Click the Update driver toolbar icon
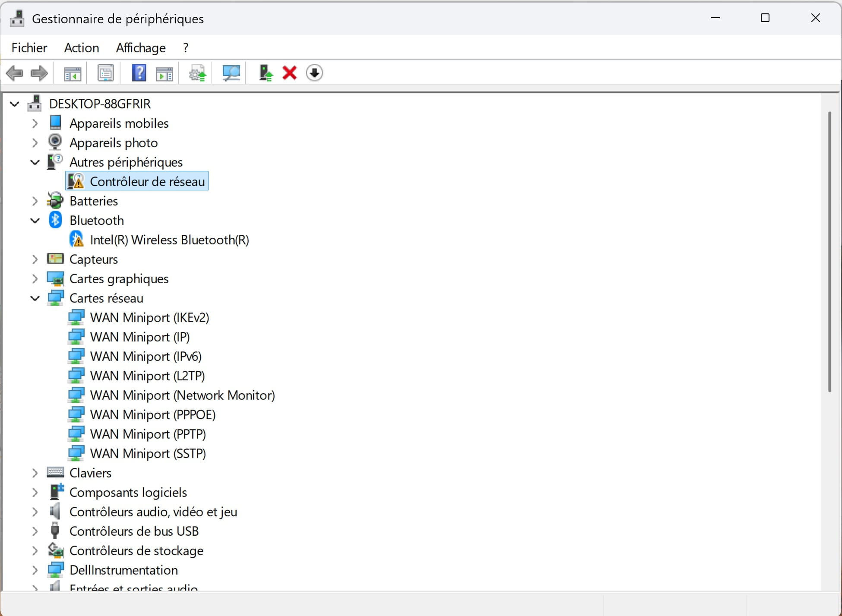The height and width of the screenshot is (616, 842). tap(198, 73)
